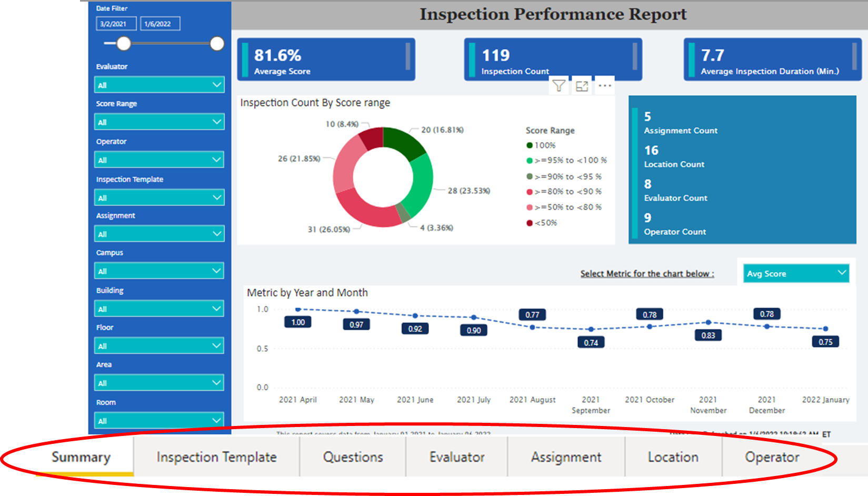Toggle the <50% legend entry

(x=542, y=222)
